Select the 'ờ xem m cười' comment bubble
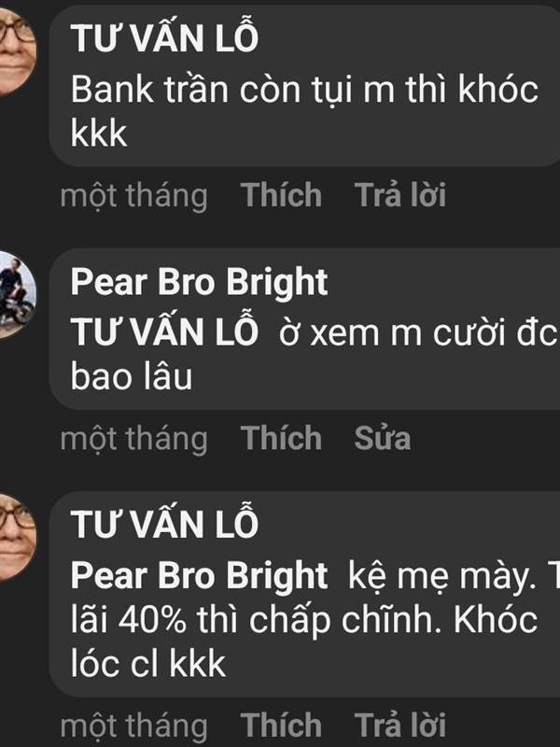560x747 pixels. [305, 330]
